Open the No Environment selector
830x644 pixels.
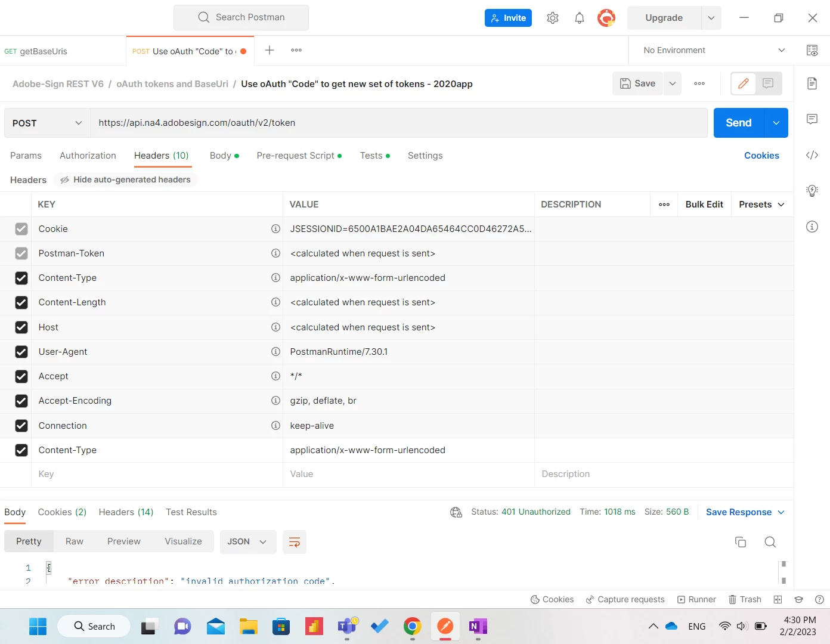tap(714, 50)
